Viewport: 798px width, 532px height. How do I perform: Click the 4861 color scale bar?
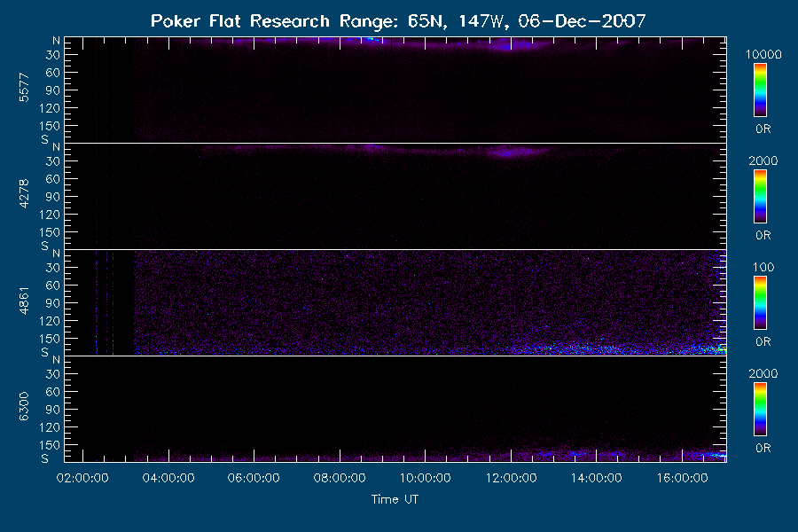(761, 303)
